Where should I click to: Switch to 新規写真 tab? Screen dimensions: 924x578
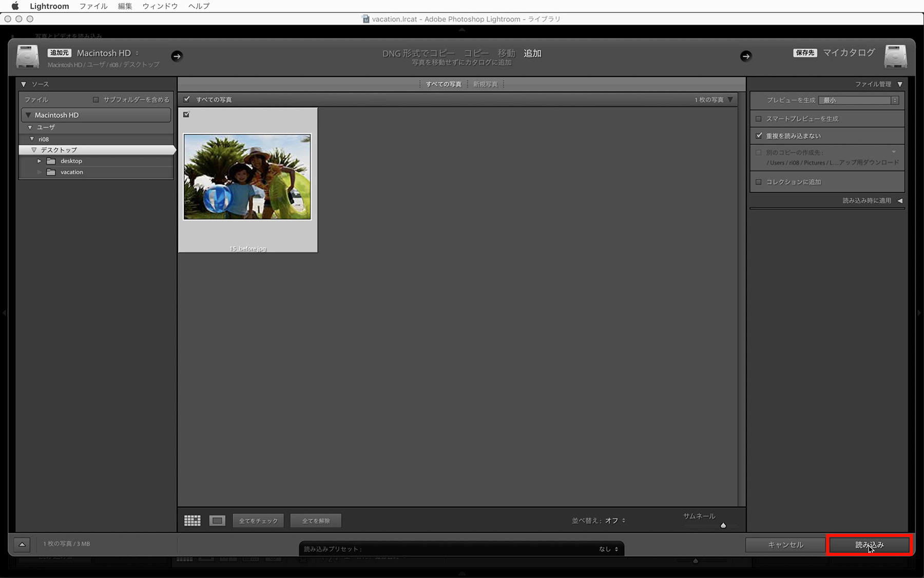click(x=486, y=84)
